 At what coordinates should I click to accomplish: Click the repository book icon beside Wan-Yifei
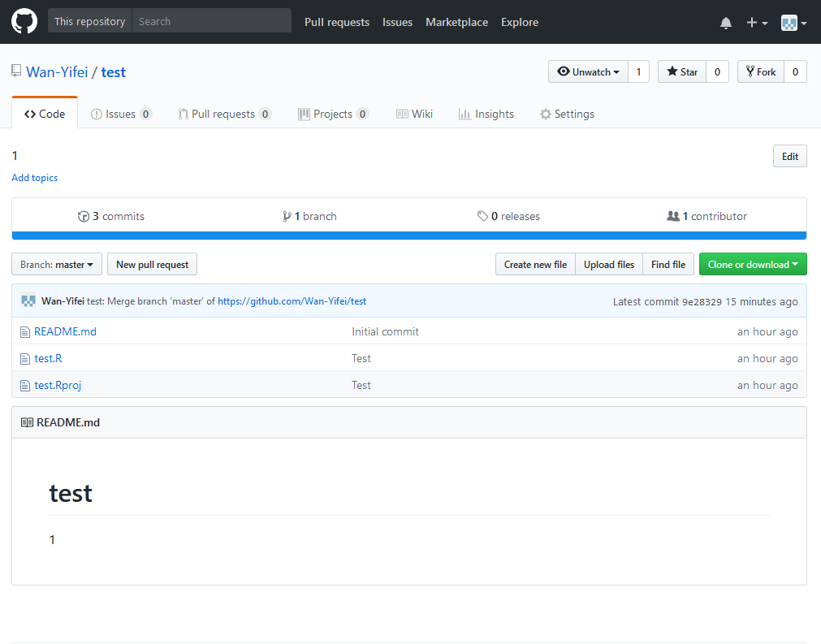pyautogui.click(x=16, y=71)
